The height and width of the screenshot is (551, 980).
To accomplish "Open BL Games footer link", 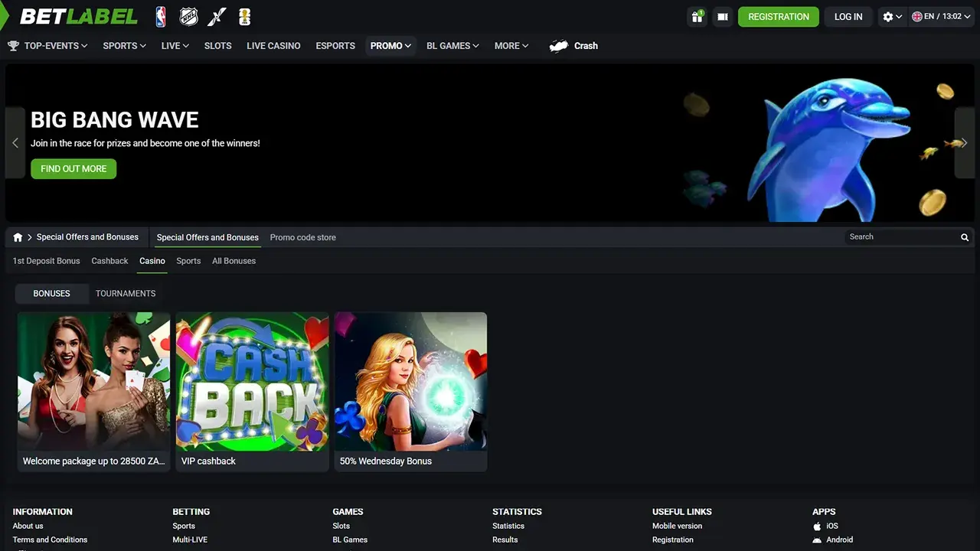I will coord(350,540).
